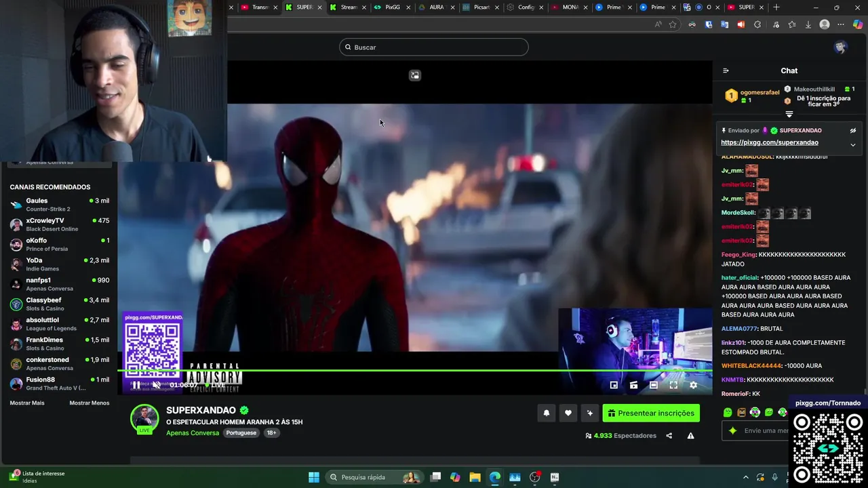Open the clip creation icon in player
Image resolution: width=868 pixels, height=488 pixels.
633,385
